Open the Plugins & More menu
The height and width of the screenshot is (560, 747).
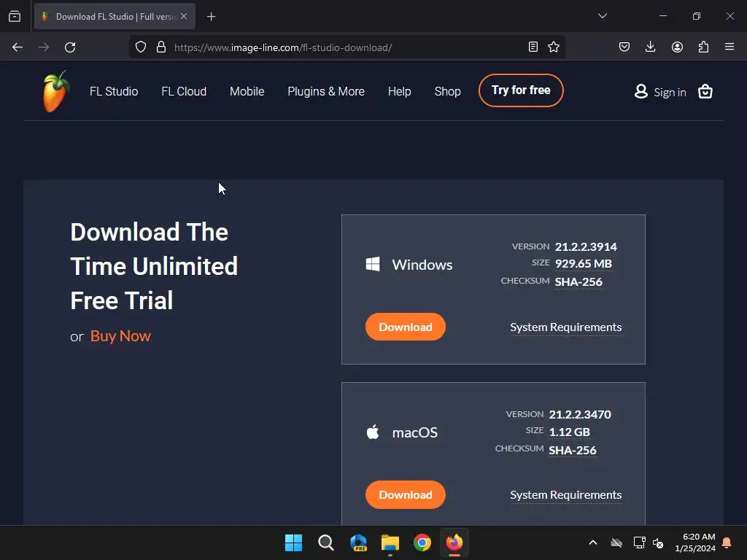[326, 91]
